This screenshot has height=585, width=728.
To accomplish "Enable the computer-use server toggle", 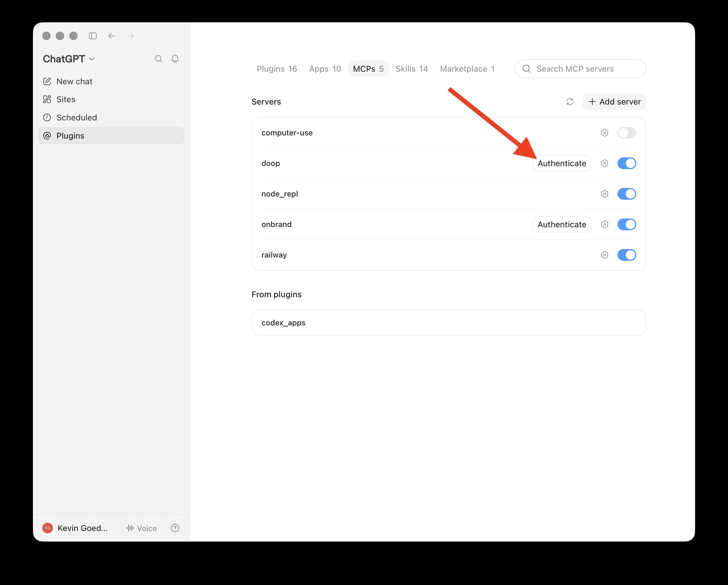I will (x=627, y=133).
